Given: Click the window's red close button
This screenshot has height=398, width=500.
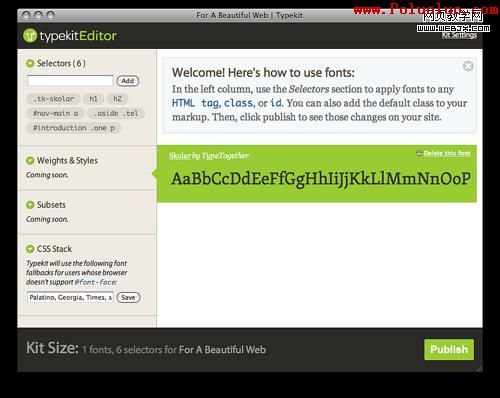Looking at the screenshot, I should (x=26, y=15).
